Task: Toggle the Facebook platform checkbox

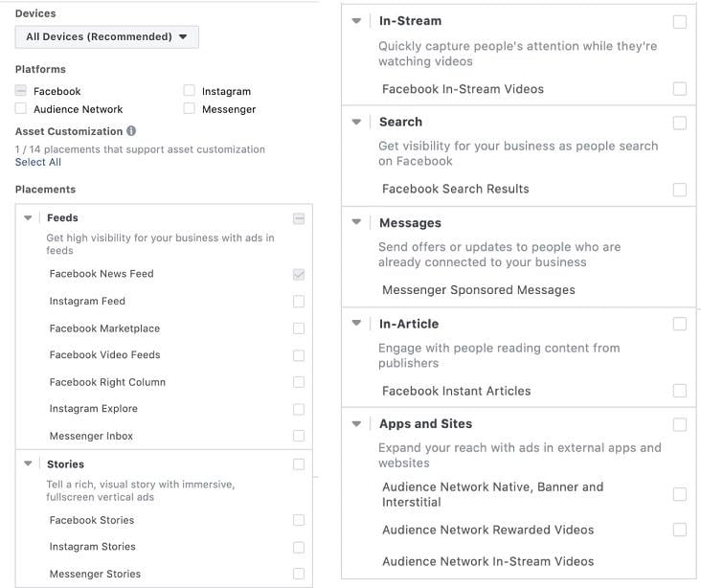Action: [20, 91]
